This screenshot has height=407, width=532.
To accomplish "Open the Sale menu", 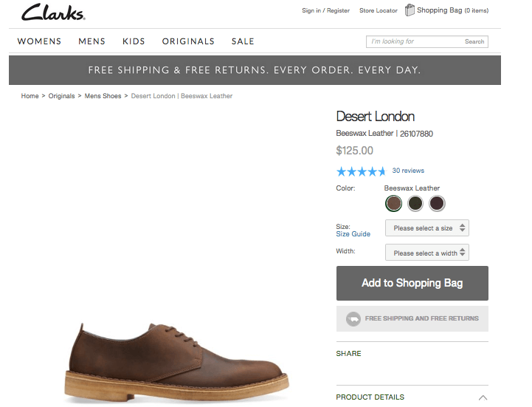I will [243, 41].
